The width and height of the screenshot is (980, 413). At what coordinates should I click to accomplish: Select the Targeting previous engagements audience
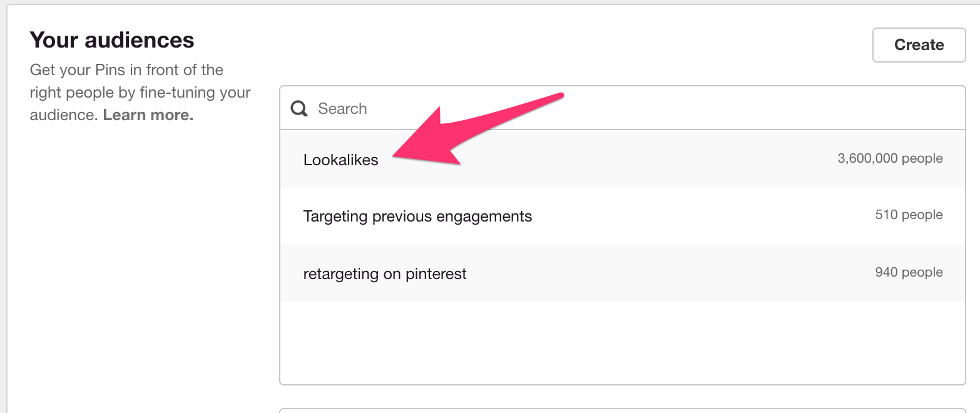point(417,216)
